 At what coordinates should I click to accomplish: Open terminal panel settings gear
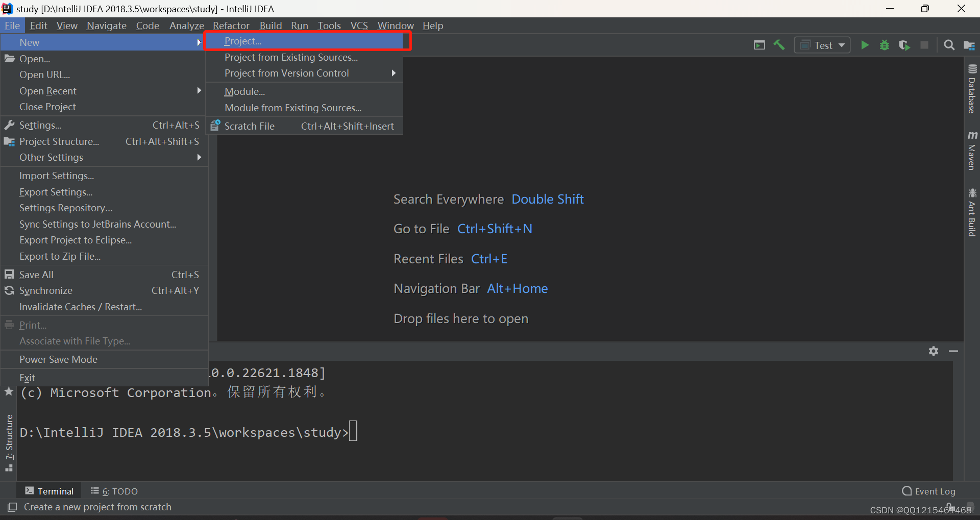[x=934, y=351]
